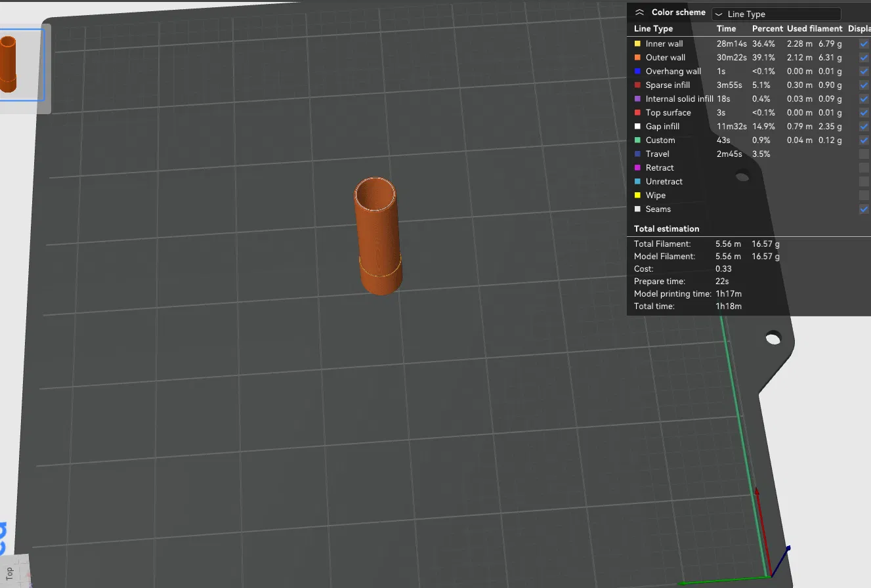Click the Outer wall percent 39.1%

(x=763, y=58)
